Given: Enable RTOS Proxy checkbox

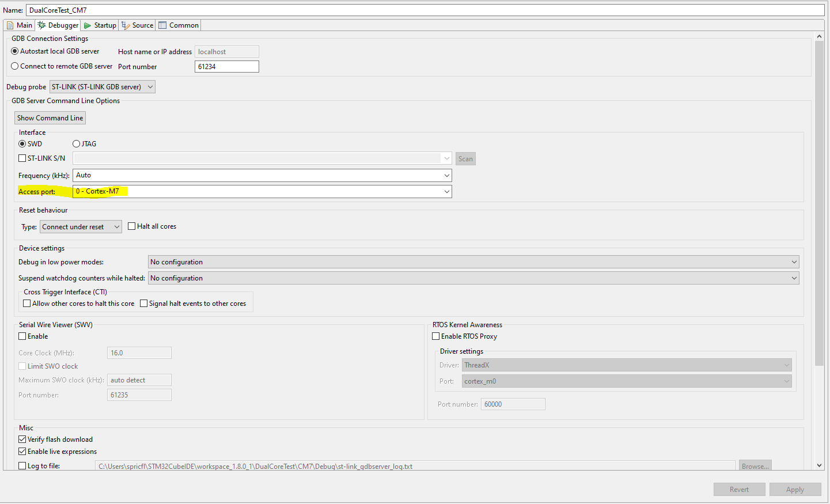Looking at the screenshot, I should 436,336.
